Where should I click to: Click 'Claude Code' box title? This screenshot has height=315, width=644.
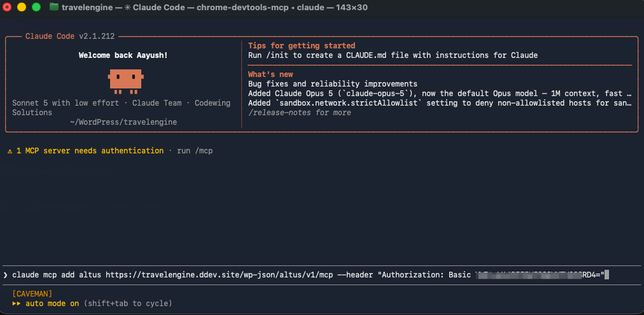click(50, 36)
